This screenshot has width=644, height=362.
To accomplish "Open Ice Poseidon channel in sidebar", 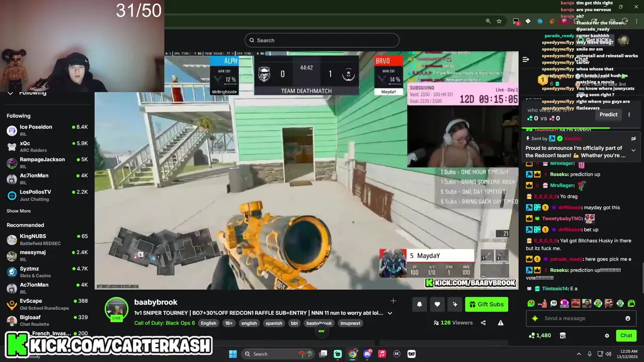I will pos(47,130).
